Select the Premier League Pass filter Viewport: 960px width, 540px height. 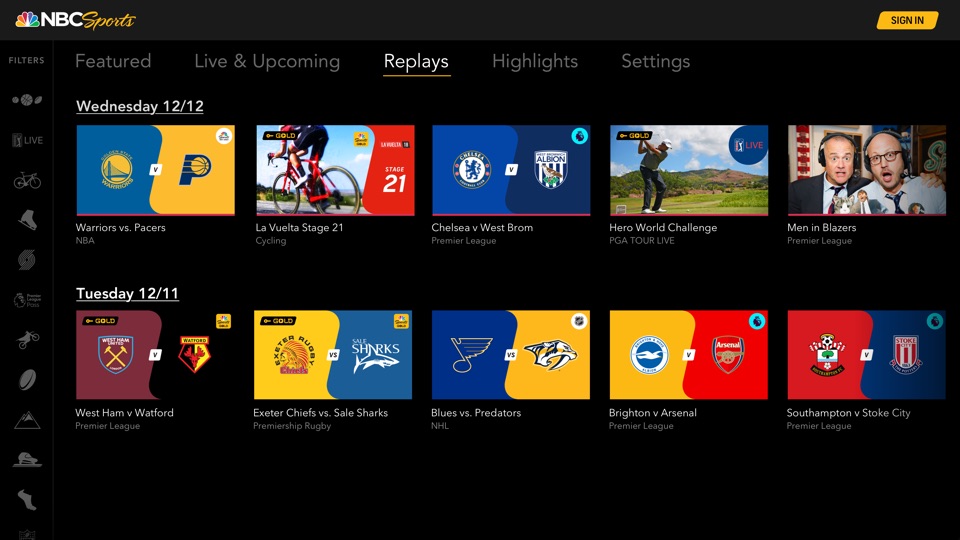coord(27,300)
